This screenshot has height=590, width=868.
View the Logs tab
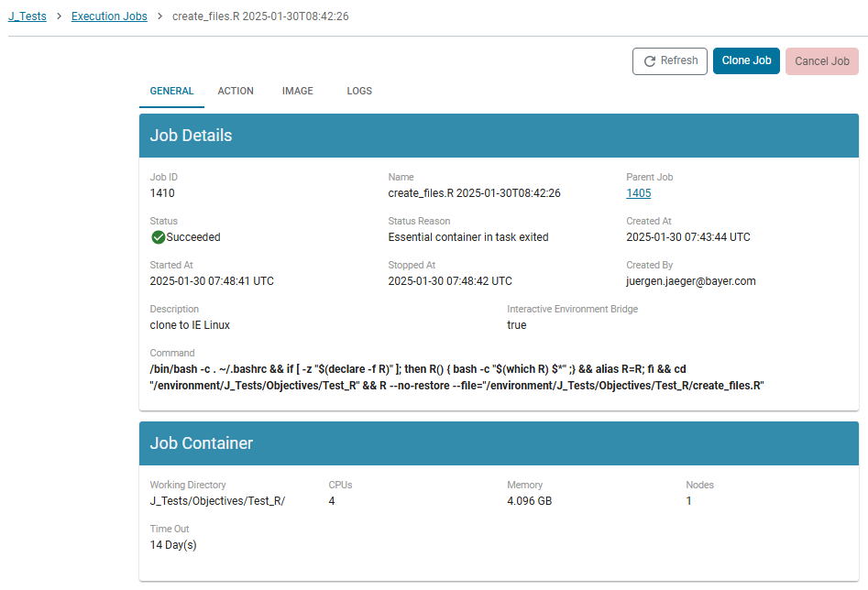tap(359, 92)
